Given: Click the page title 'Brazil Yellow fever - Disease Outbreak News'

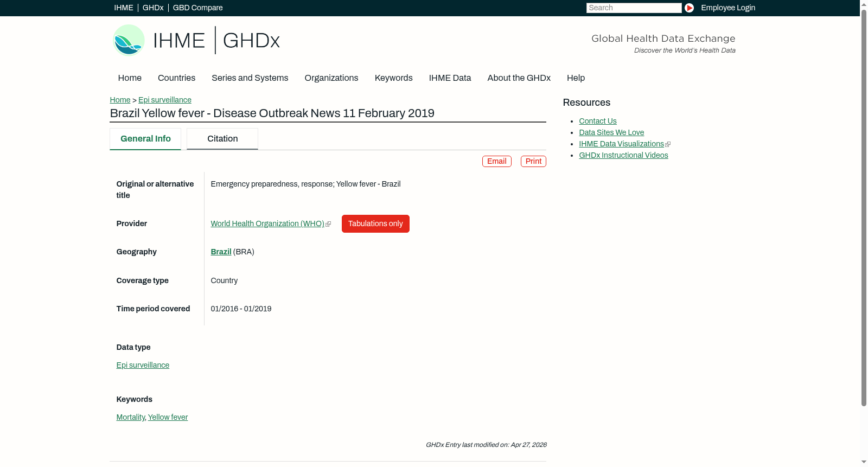Looking at the screenshot, I should click(272, 113).
